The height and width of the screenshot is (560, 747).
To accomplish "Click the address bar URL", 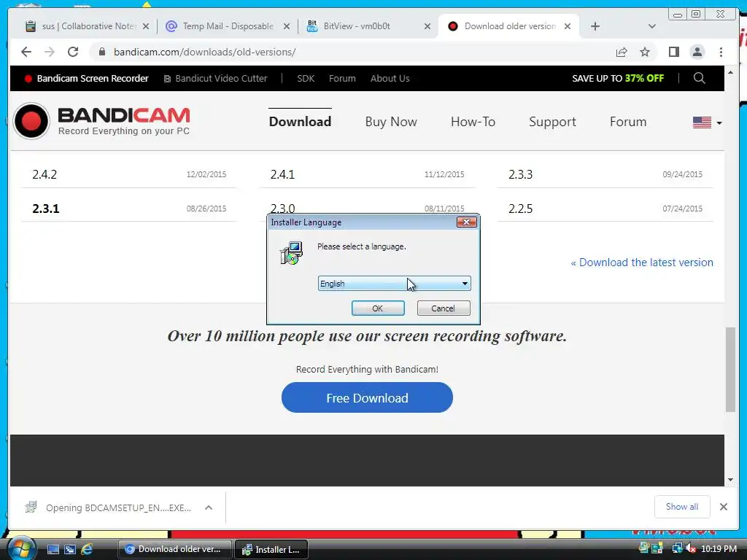I will click(x=204, y=52).
